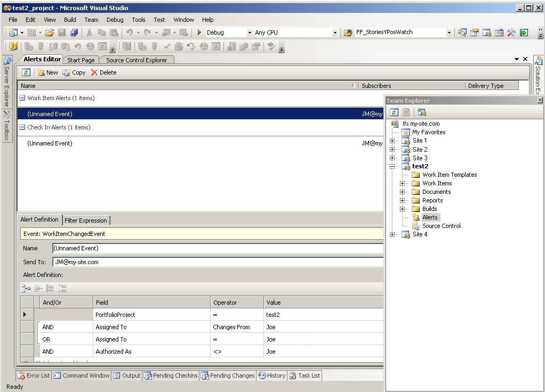The height and width of the screenshot is (392, 545).
Task: Expand the Documents folder
Action: click(x=403, y=192)
